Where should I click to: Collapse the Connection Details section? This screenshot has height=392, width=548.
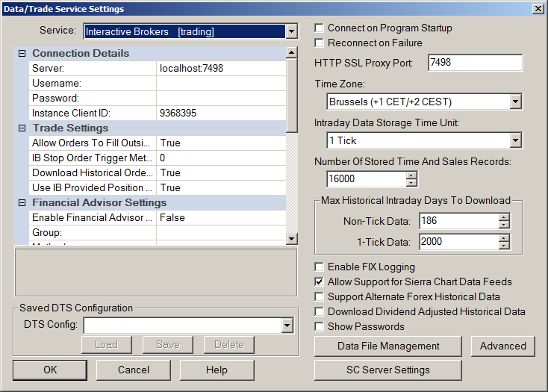(x=22, y=54)
